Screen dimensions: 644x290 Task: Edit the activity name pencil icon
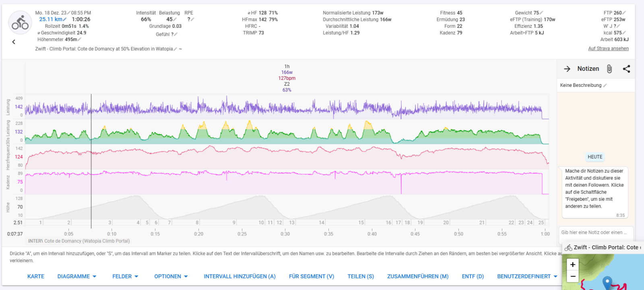point(175,49)
